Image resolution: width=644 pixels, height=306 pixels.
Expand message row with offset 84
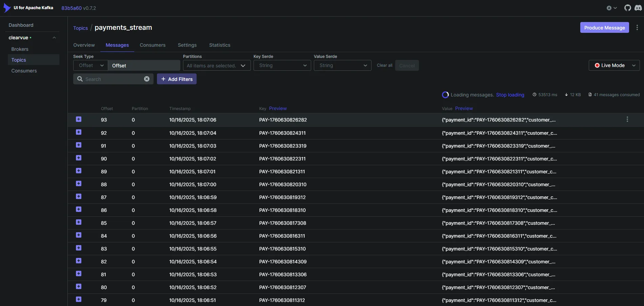(79, 235)
